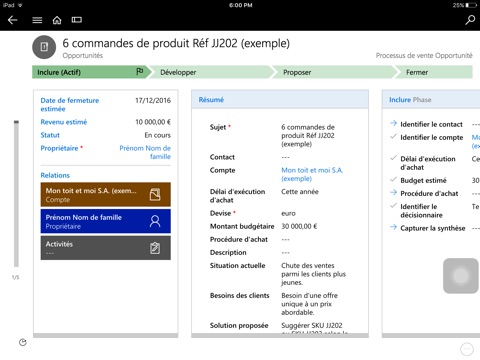This screenshot has height=360, width=480.
Task: Toggle the checkmark for Délai d'exécution d'achat step
Action: point(393,158)
